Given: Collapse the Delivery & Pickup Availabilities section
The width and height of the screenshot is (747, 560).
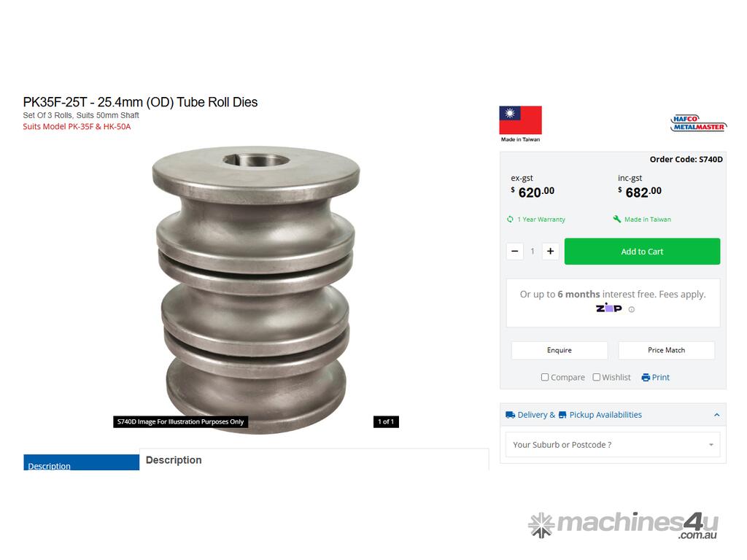Looking at the screenshot, I should (716, 415).
